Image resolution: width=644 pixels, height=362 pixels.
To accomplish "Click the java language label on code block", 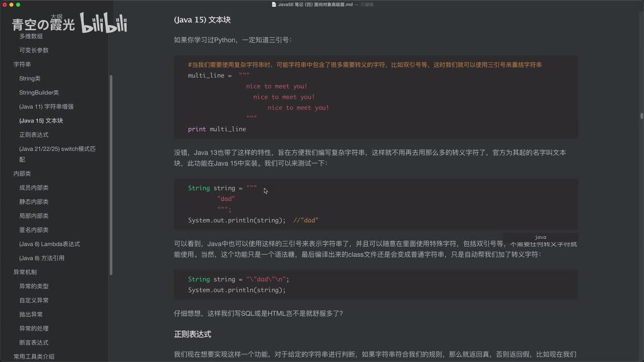I will (x=540, y=237).
